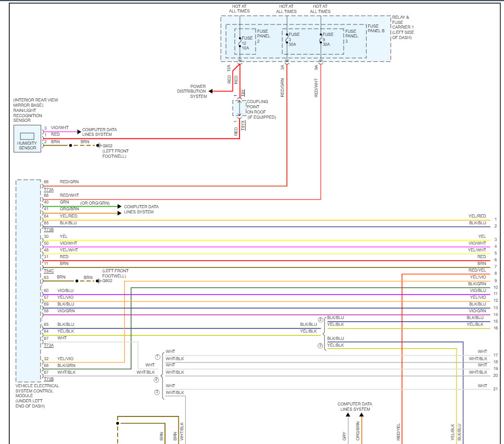Open Computer Data Lines System link above GRY wire
The image size is (504, 444).
point(355,407)
